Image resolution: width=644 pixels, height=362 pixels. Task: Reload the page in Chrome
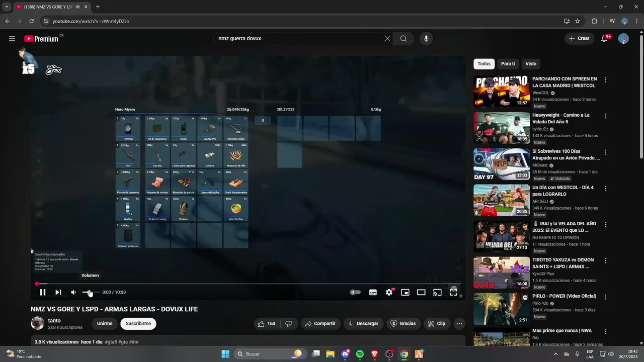(31, 21)
